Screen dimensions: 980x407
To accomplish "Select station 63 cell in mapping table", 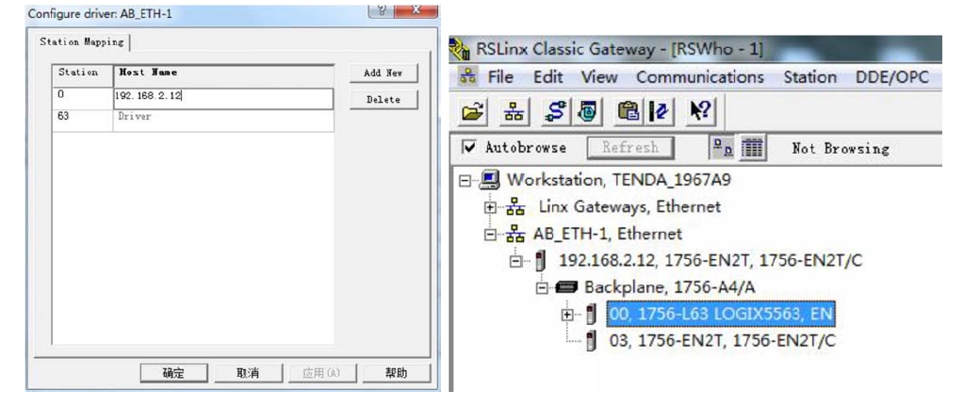I will pos(83,120).
